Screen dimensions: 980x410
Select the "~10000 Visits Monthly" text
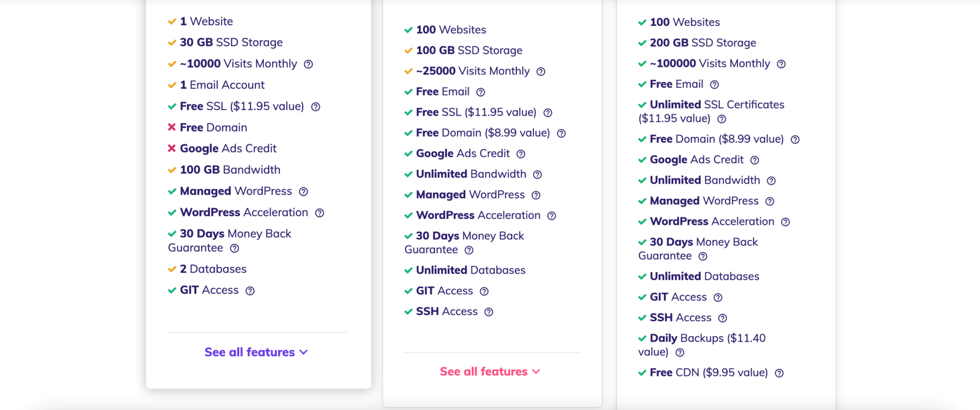pos(238,64)
